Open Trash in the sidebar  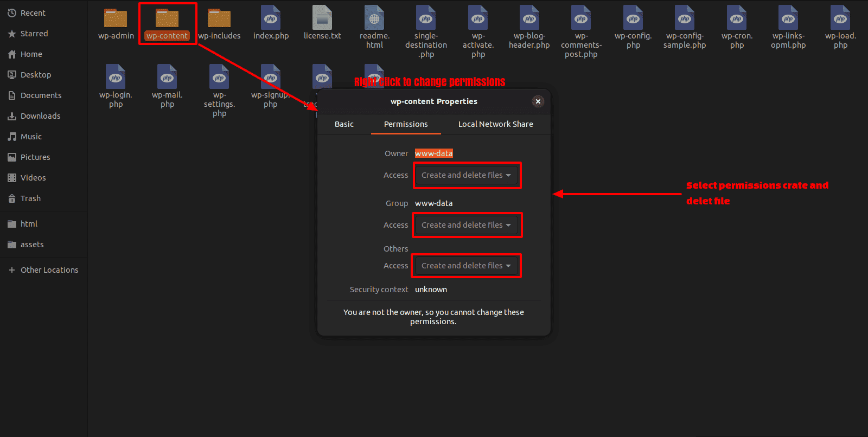[x=43, y=198]
